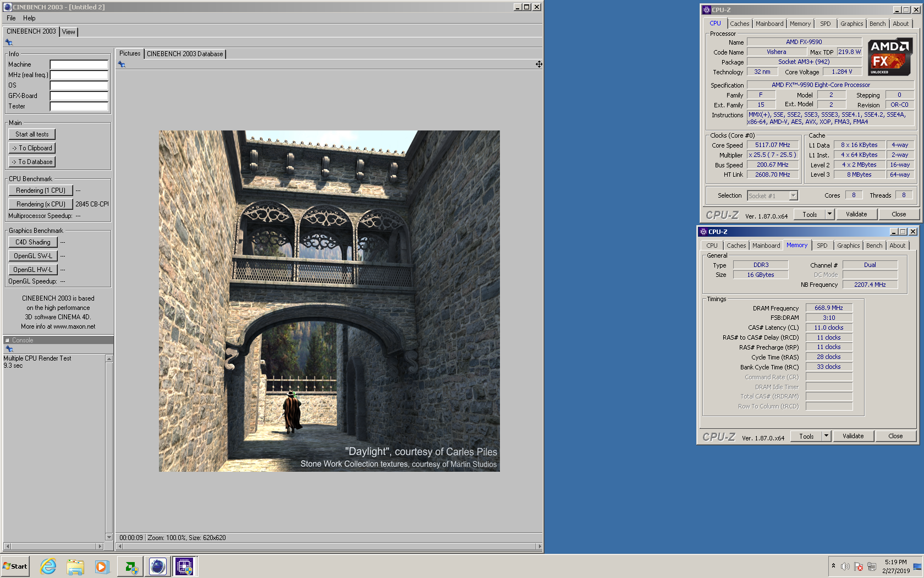Screen dimensions: 924x578
Task: Click the pin icon in Console panel
Action: click(9, 349)
